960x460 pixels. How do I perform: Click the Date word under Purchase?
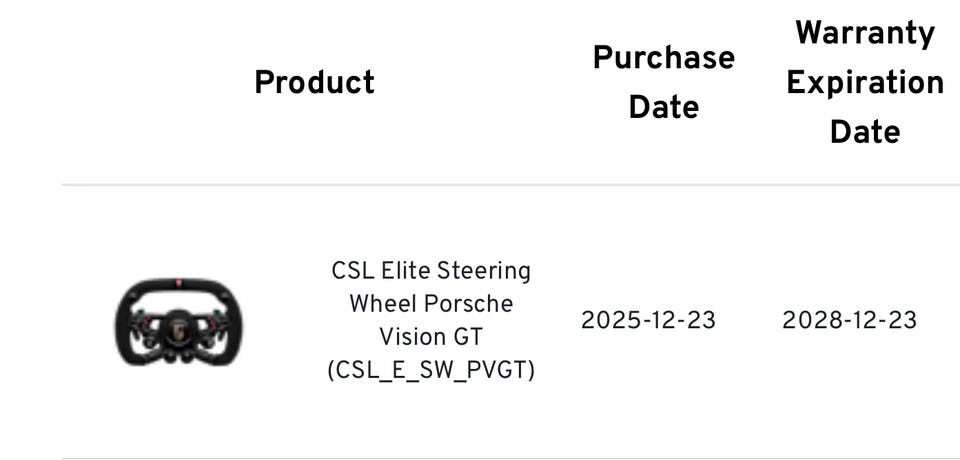(x=664, y=108)
